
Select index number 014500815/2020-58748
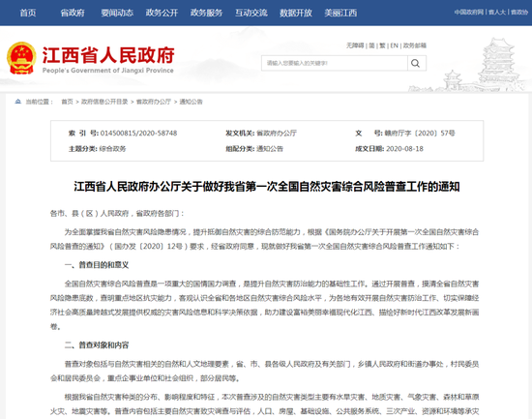tap(138, 134)
